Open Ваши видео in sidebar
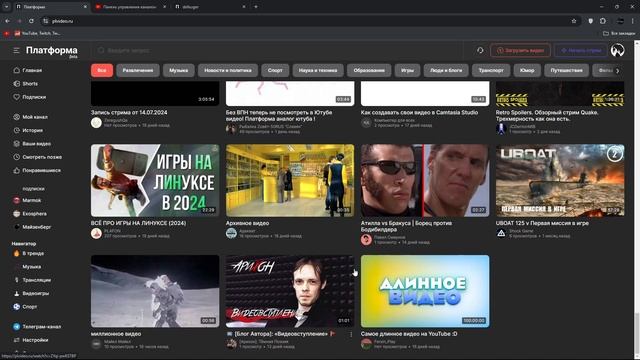Screen dimensions: 640x360 pos(32,144)
